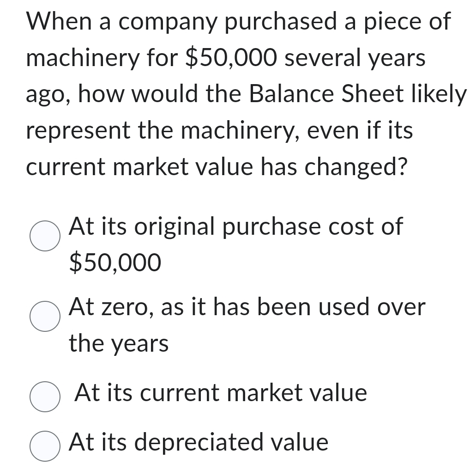Image resolution: width=476 pixels, height=470 pixels.
Task: Choose the "At zero" radio option
Action: (45, 316)
